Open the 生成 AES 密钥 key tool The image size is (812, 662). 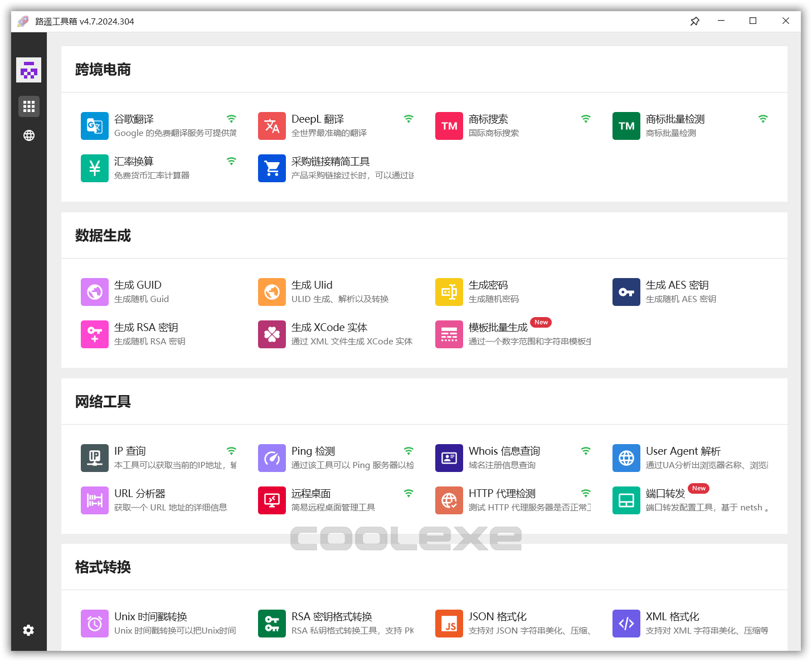point(677,291)
